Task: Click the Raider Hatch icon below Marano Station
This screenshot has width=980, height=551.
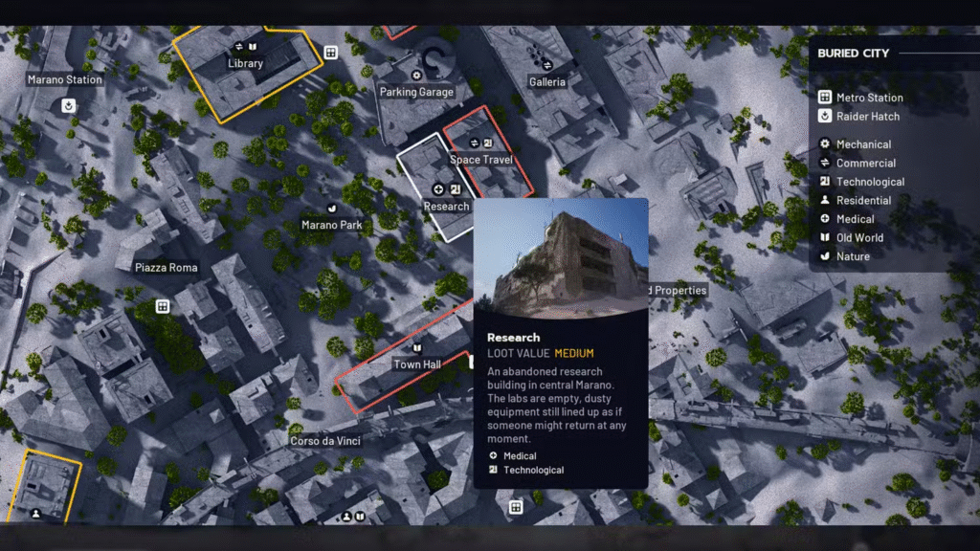Action: pos(69,106)
